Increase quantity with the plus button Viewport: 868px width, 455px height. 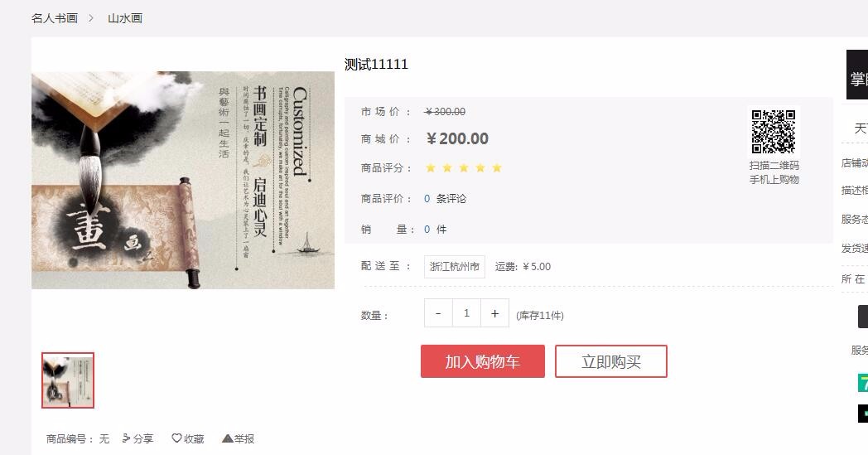[494, 313]
